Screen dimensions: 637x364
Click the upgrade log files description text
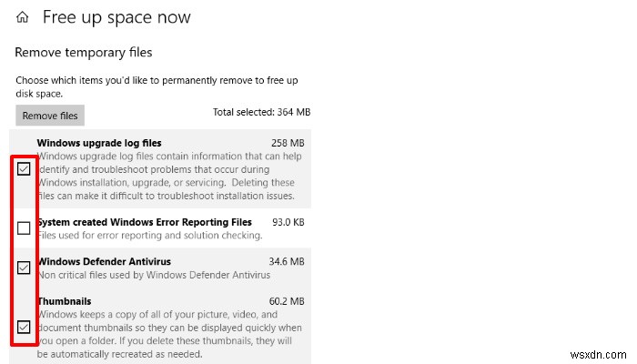click(168, 176)
